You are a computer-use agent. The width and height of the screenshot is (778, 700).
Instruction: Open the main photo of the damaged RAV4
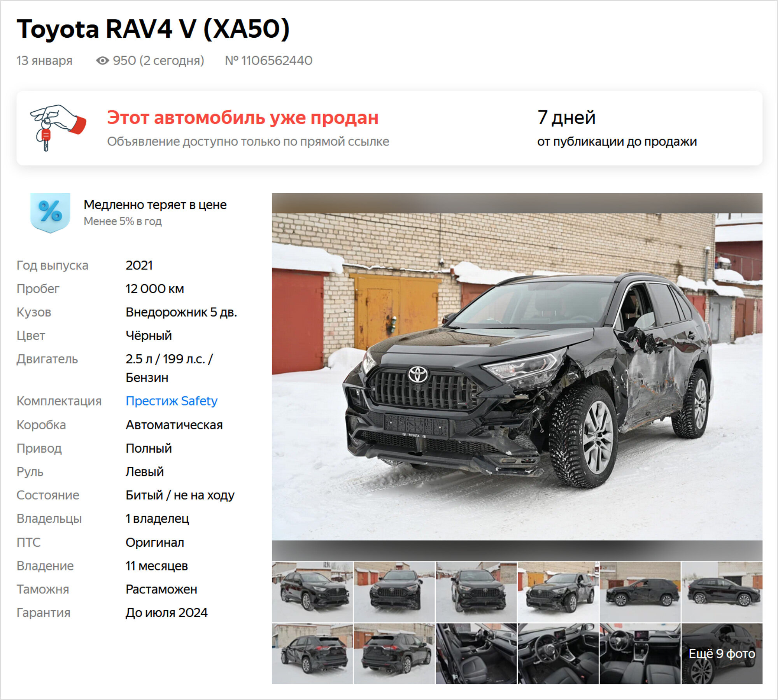pyautogui.click(x=517, y=376)
